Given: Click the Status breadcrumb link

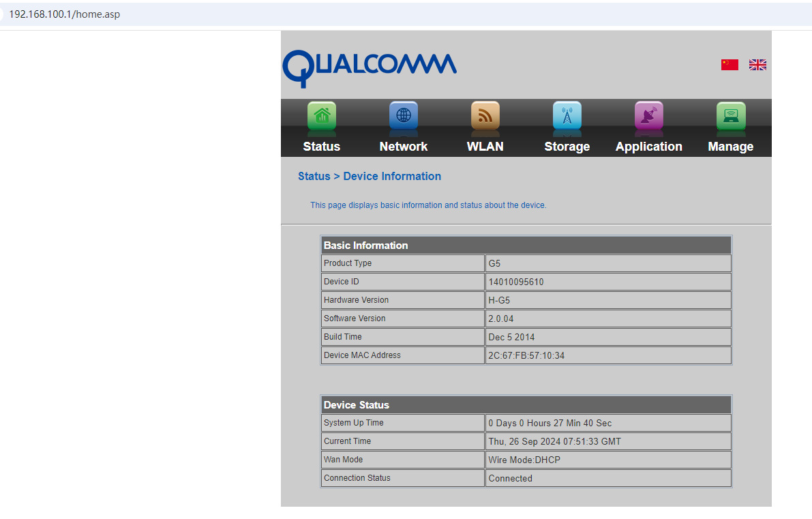Looking at the screenshot, I should [x=314, y=177].
